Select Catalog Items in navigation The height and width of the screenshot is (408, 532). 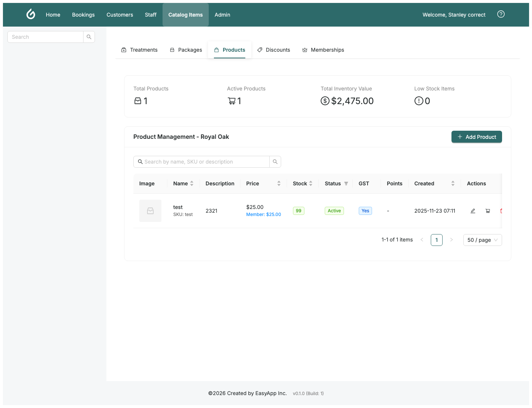pyautogui.click(x=185, y=15)
